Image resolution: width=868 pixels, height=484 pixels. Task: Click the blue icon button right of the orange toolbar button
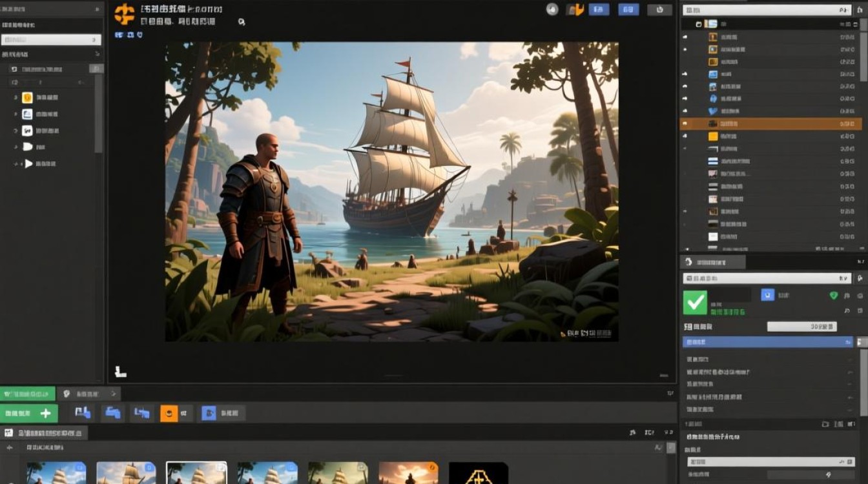[x=209, y=414]
